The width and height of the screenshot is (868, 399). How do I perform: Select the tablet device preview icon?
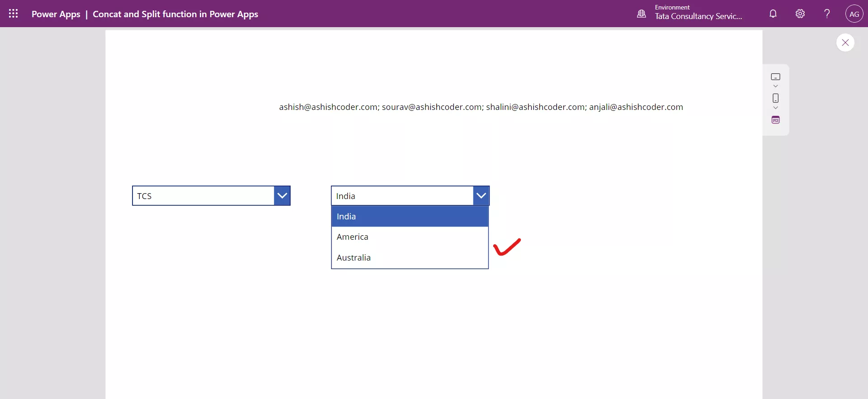(x=775, y=77)
